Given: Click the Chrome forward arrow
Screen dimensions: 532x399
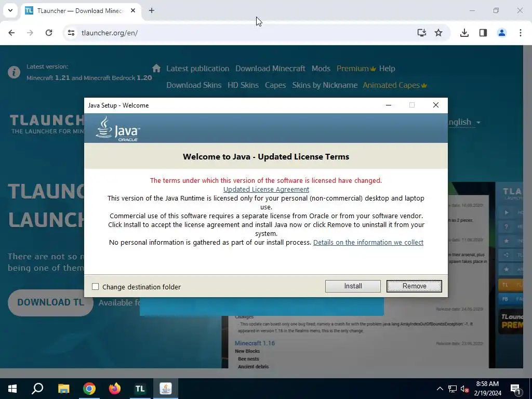Looking at the screenshot, I should click(x=30, y=33).
